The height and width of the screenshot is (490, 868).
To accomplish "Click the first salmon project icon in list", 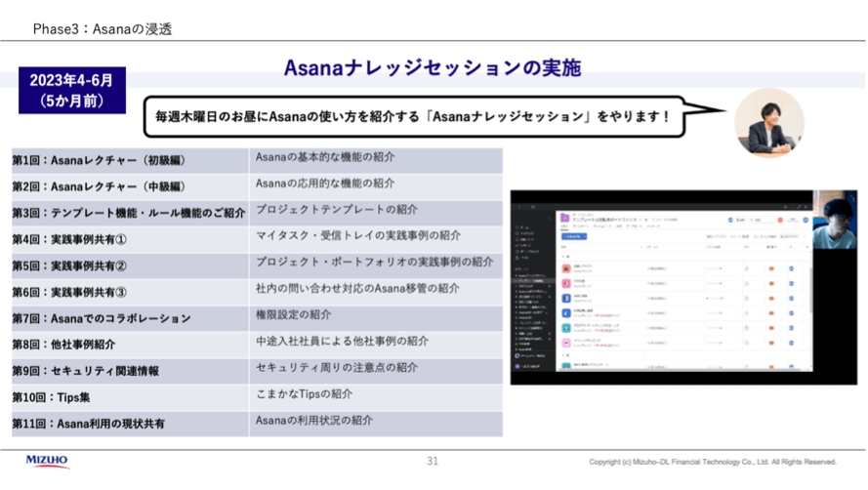I will click(566, 268).
